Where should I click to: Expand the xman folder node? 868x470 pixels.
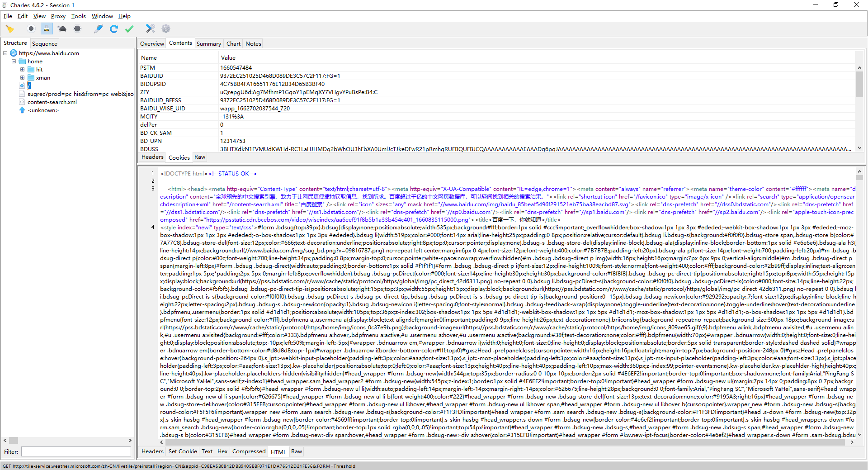click(x=22, y=78)
